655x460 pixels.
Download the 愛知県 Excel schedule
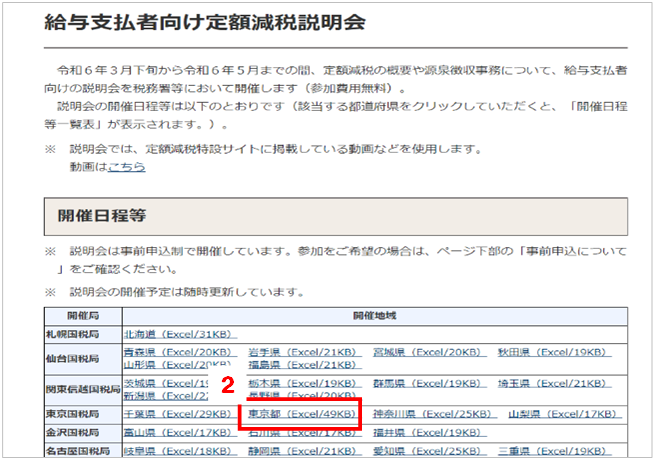(432, 452)
